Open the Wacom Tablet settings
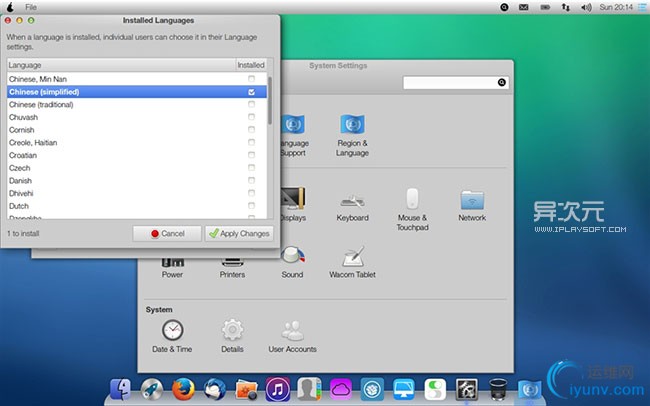The image size is (650, 406). coord(352,258)
